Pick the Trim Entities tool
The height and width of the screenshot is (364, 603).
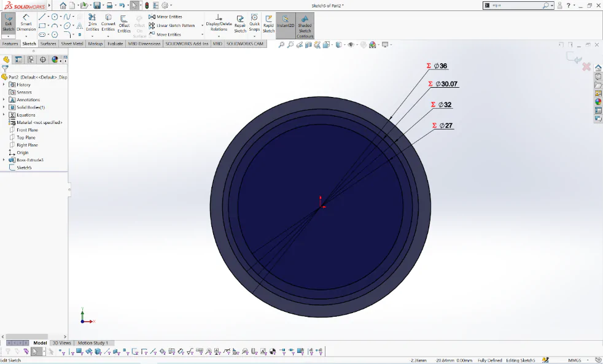[92, 23]
